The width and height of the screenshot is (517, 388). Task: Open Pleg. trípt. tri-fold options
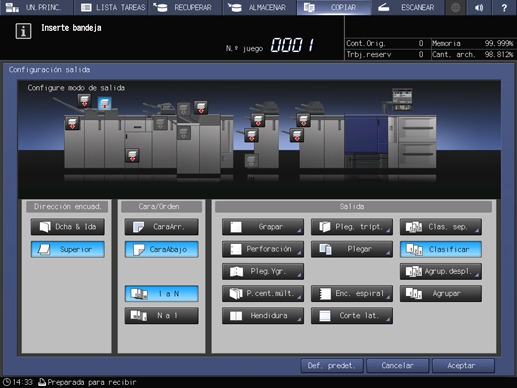[352, 227]
